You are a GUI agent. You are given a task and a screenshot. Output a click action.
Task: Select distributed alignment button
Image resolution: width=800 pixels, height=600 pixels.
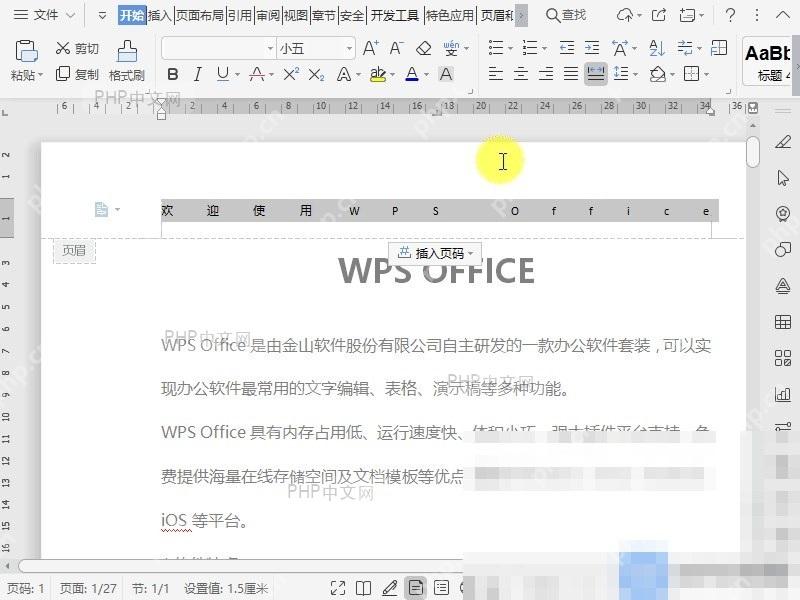595,74
